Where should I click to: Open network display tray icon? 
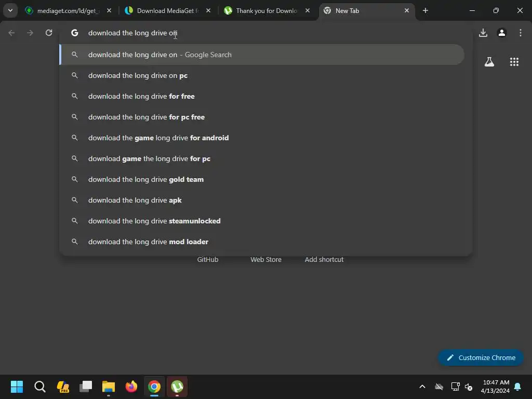coord(455,387)
